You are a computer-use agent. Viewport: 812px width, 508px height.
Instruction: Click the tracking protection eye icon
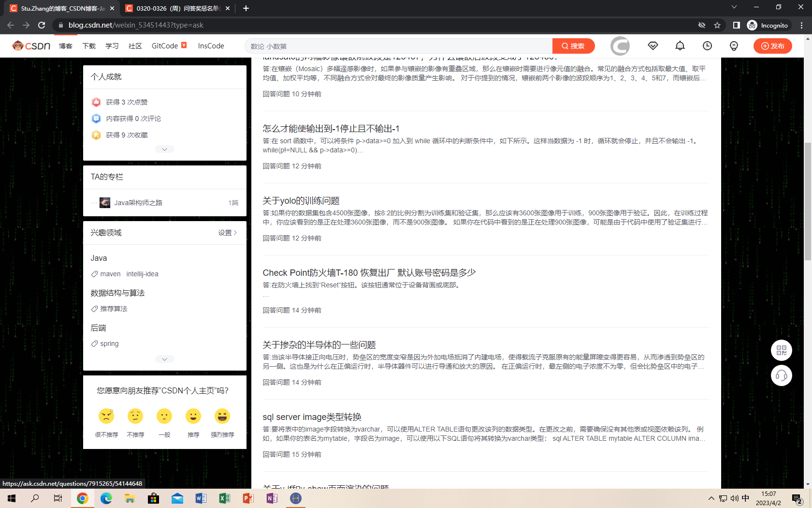[702, 25]
